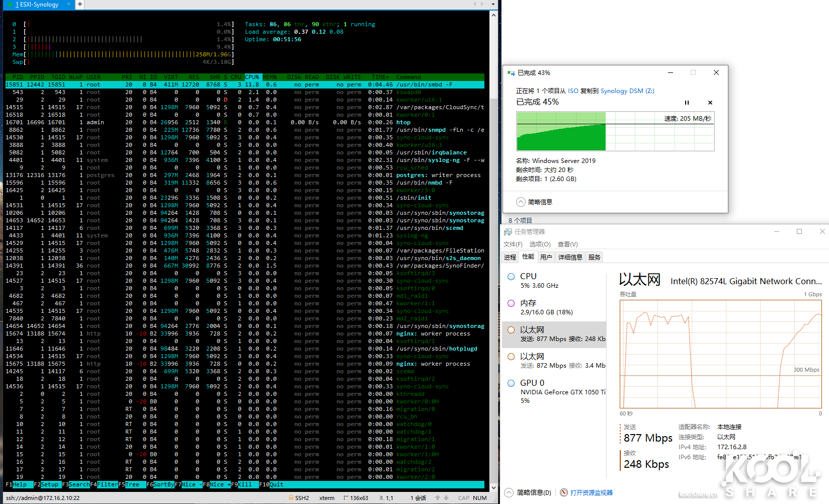Viewport: 829px width, 504px height.
Task: Click htop F10 Quit function
Action: tap(272, 484)
